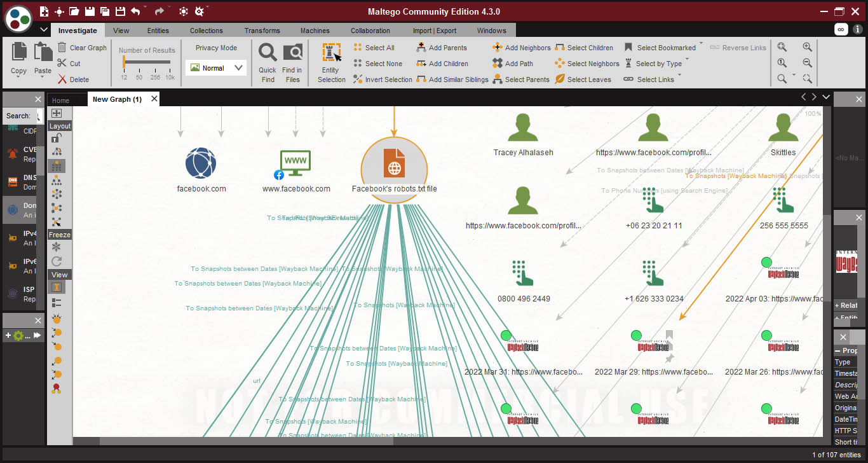This screenshot has height=463, width=868.
Task: Click Add Parents button
Action: [x=442, y=48]
